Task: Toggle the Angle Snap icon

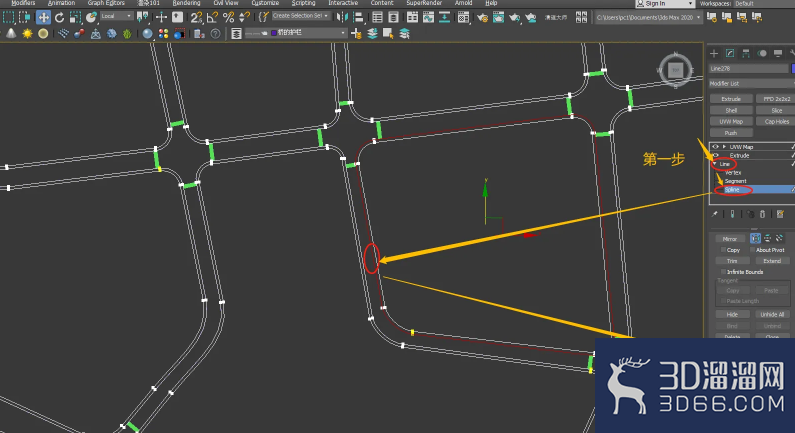Action: (212, 17)
